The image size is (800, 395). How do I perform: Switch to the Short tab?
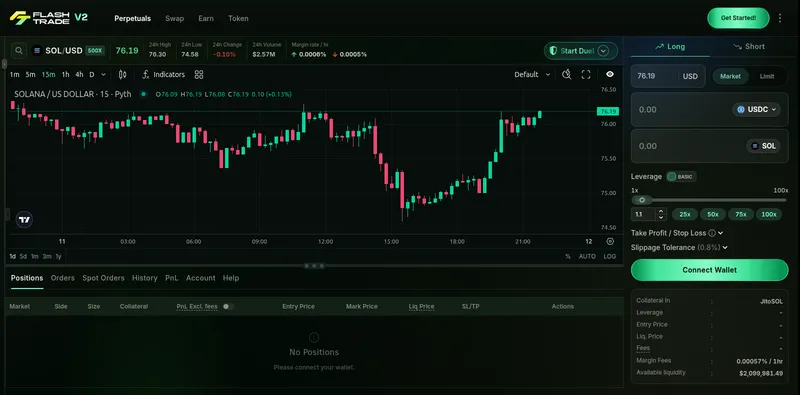(749, 46)
